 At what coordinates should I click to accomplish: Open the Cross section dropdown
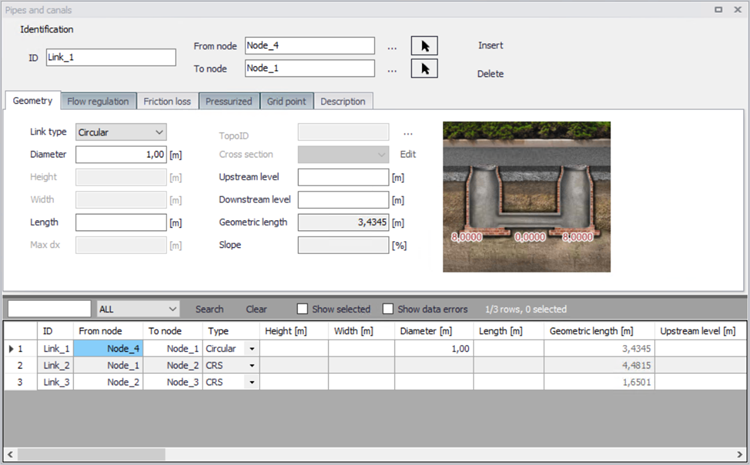click(343, 155)
